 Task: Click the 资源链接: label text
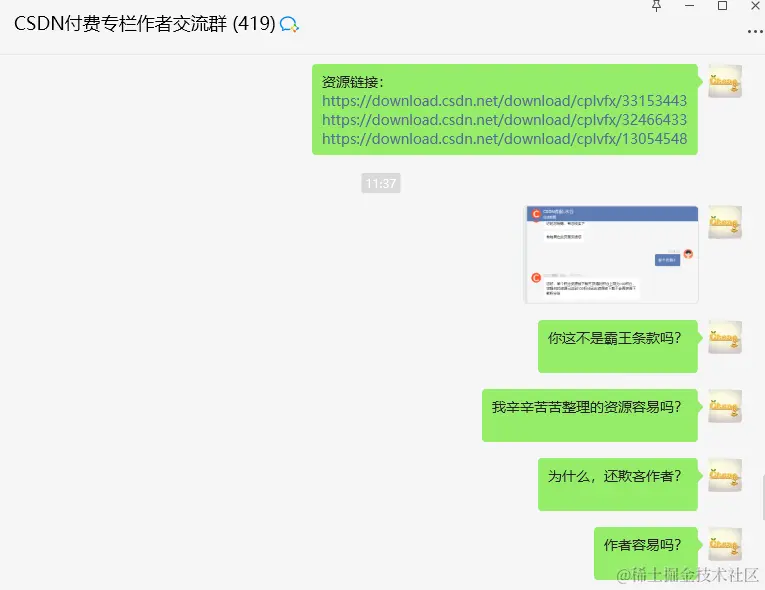[353, 82]
